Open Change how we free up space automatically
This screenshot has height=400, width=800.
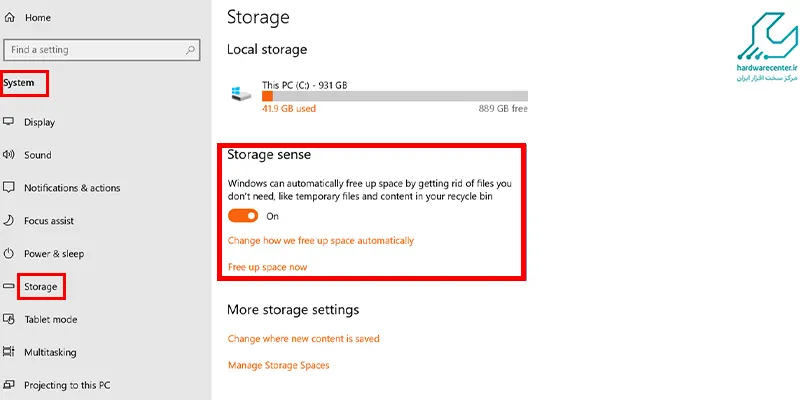point(321,240)
